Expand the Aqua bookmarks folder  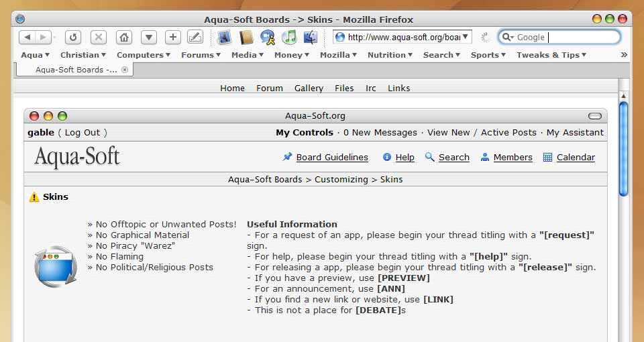pos(36,55)
